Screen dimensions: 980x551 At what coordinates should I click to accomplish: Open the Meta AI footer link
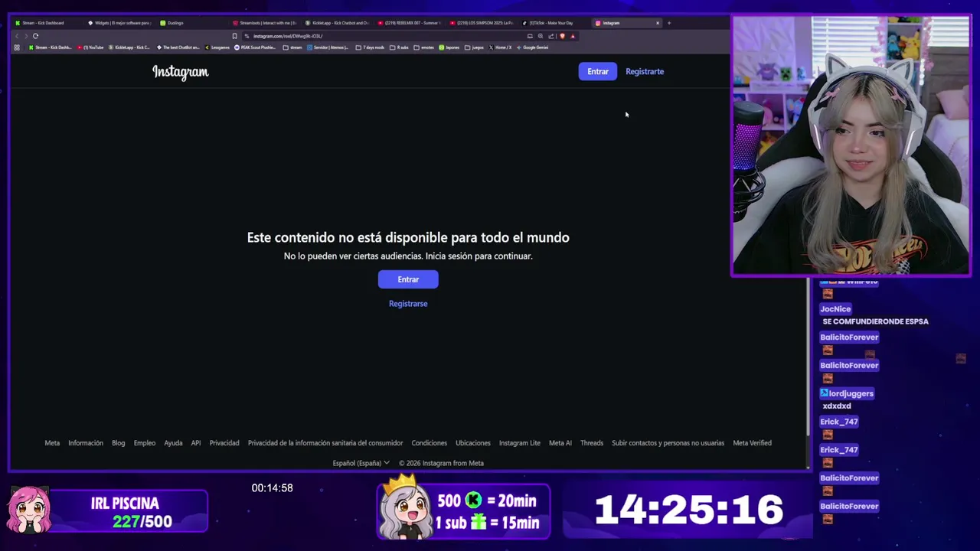point(560,443)
